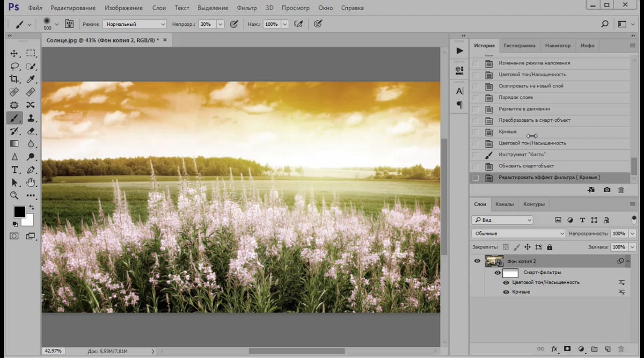The height and width of the screenshot is (358, 644).
Task: Select the Rectangular Marquee tool
Action: tap(31, 53)
